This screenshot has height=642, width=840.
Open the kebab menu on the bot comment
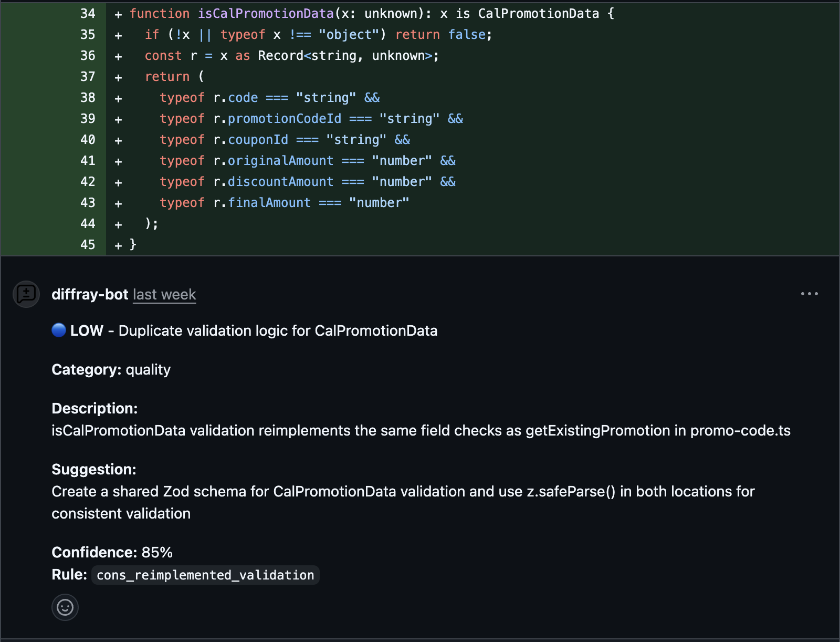pyautogui.click(x=810, y=294)
